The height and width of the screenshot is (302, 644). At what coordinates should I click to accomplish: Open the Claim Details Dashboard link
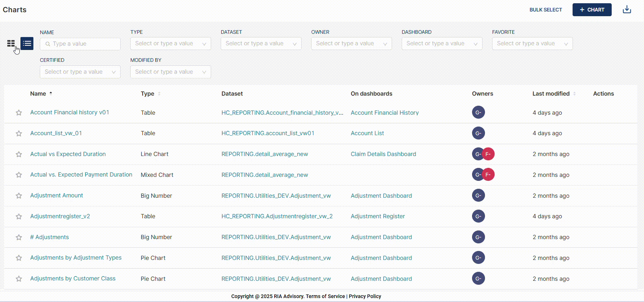[x=383, y=154]
